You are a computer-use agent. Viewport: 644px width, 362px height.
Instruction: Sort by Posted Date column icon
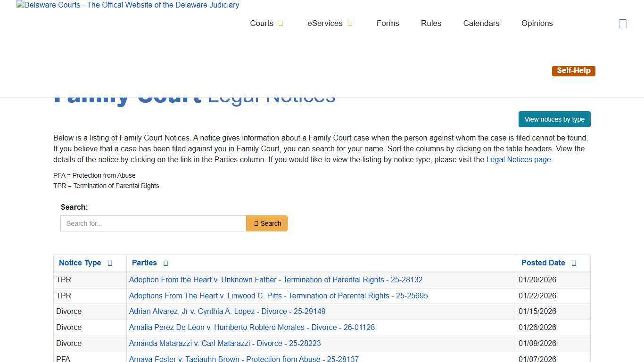[574, 263]
